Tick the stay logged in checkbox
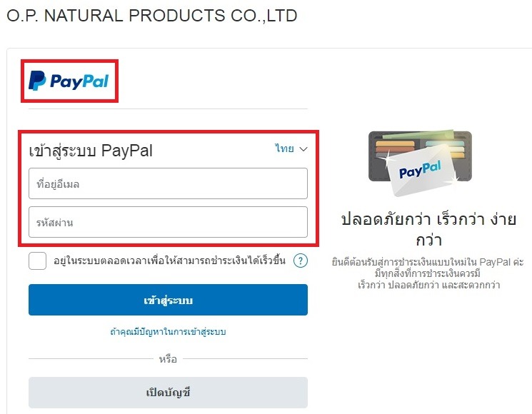Screen dimensions: 532x414 37,261
